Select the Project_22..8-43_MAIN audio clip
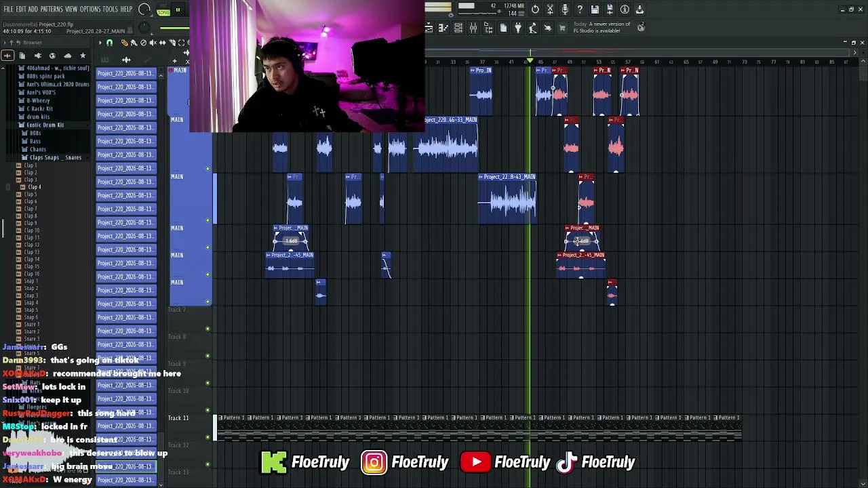The height and width of the screenshot is (488, 868). coord(507,199)
